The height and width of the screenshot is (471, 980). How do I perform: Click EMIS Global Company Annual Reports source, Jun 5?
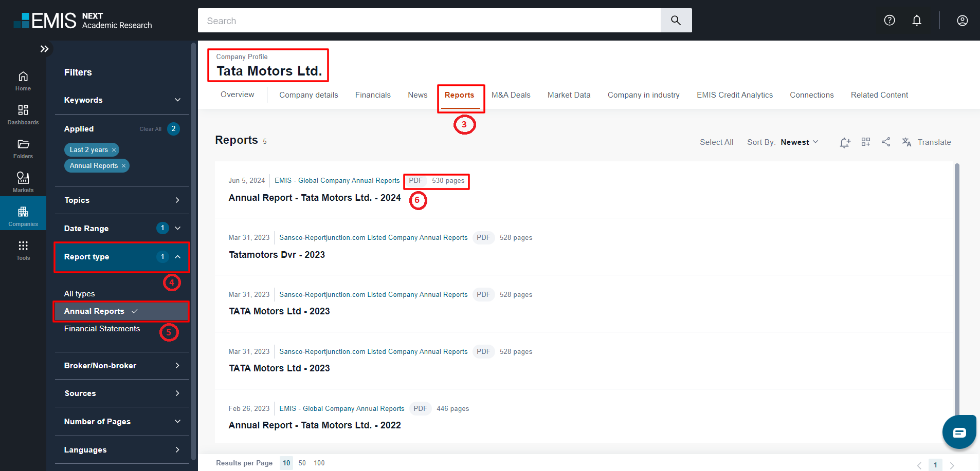click(x=337, y=180)
